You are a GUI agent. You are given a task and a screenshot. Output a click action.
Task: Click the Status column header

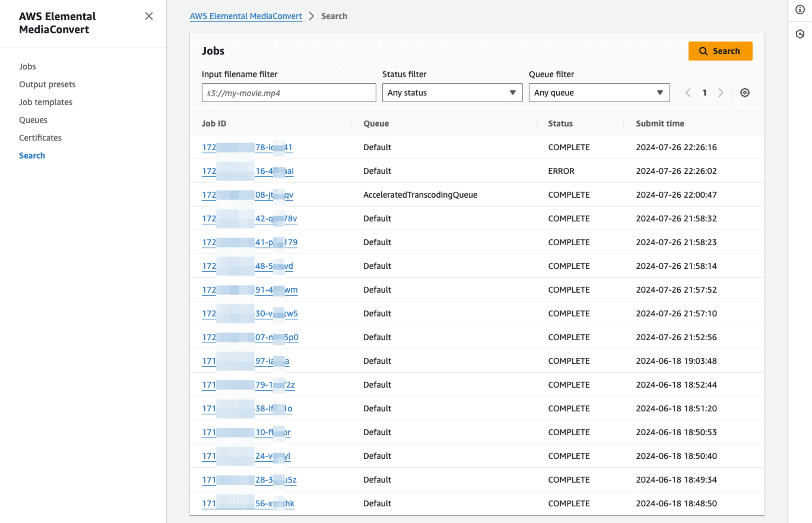click(560, 123)
